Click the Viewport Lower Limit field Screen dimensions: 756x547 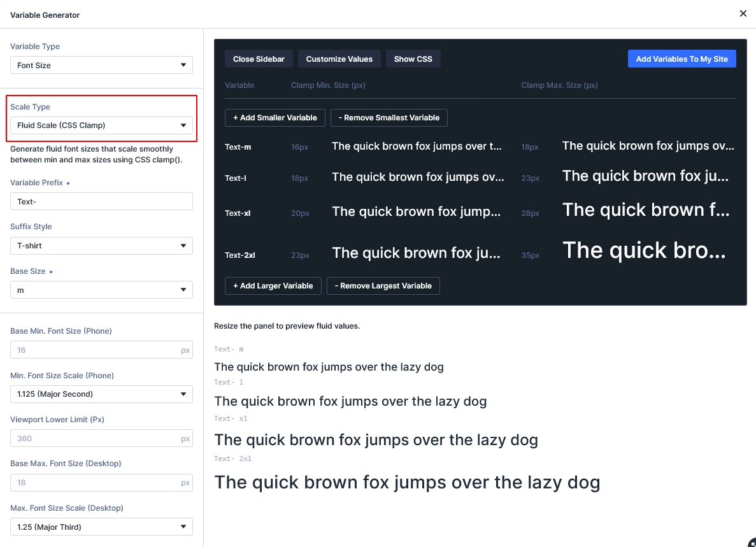101,439
